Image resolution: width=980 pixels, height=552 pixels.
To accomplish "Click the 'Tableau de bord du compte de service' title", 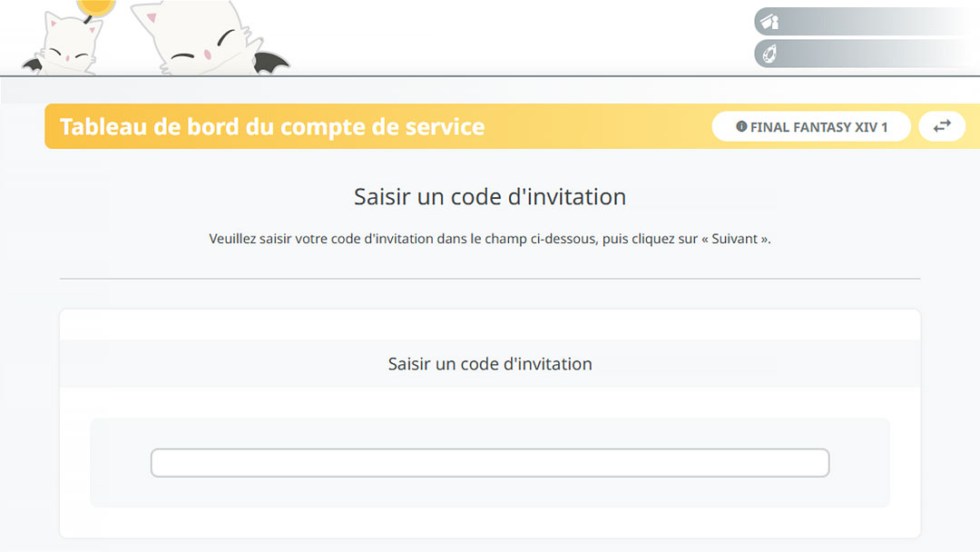I will pyautogui.click(x=272, y=127).
